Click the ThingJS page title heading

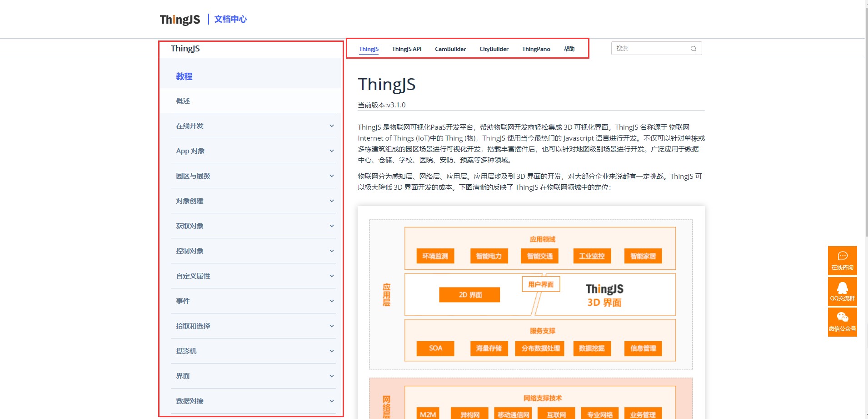[387, 85]
